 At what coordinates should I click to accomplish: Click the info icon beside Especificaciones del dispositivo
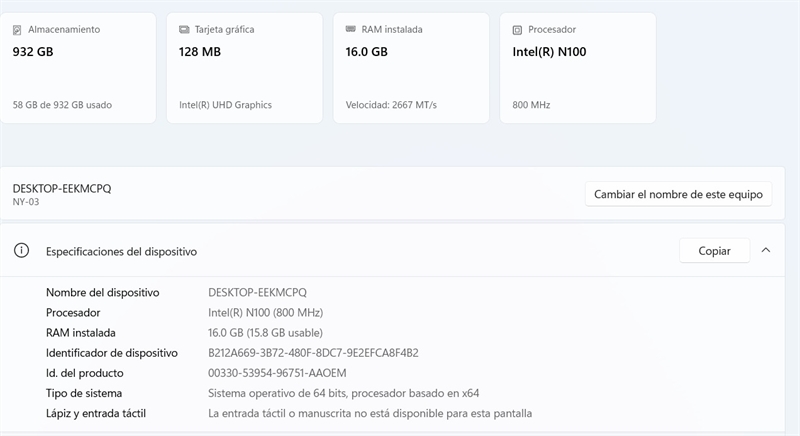pyautogui.click(x=21, y=251)
